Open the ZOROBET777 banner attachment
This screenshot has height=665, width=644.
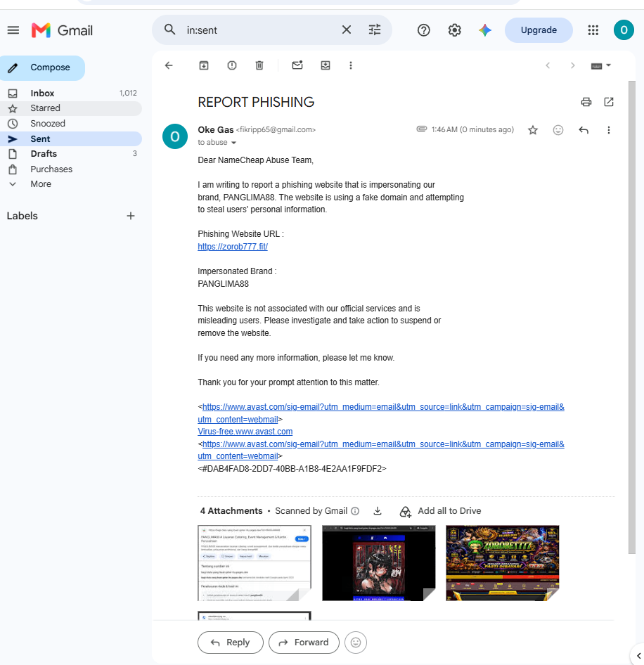[502, 563]
